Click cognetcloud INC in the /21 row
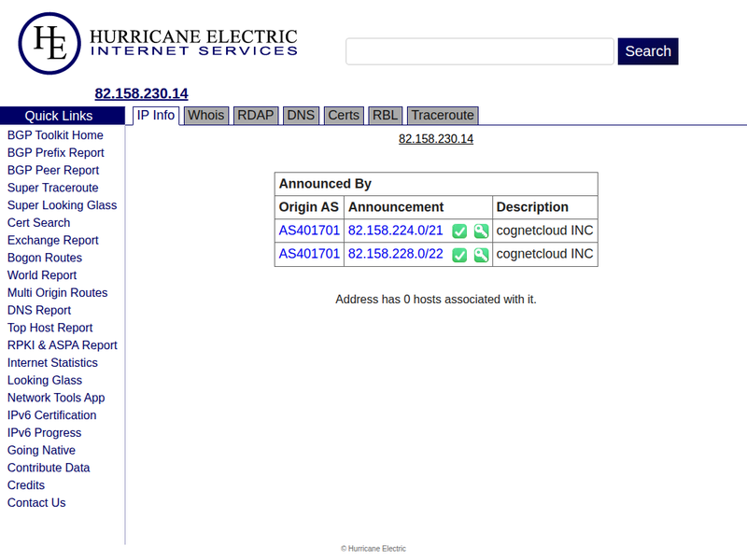Screen dimensions: 747x560 pos(545,231)
